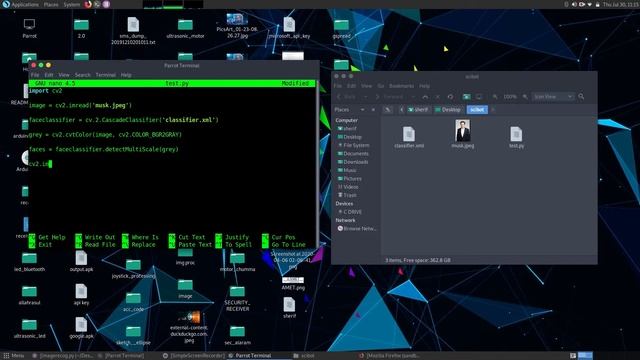The height and width of the screenshot is (360, 640).
Task: Switch to SimpleScreenRecorder taskbar entry
Action: tap(194, 356)
